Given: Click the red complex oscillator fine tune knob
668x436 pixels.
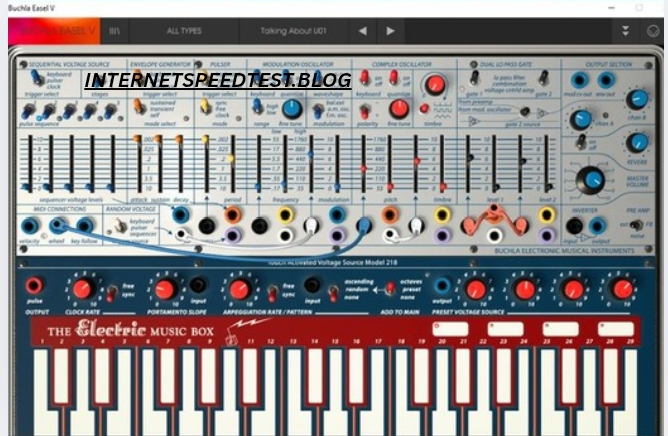Looking at the screenshot, I should tap(399, 109).
